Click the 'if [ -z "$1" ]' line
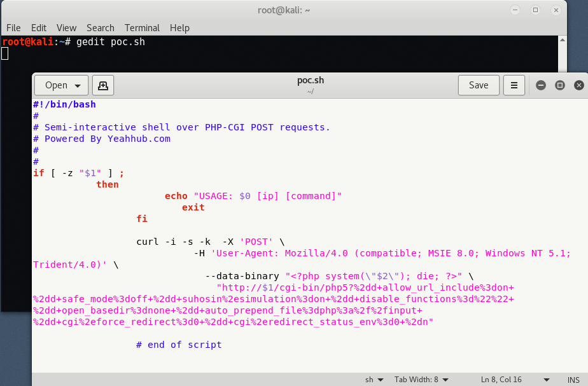The height and width of the screenshot is (386, 588). click(x=78, y=173)
